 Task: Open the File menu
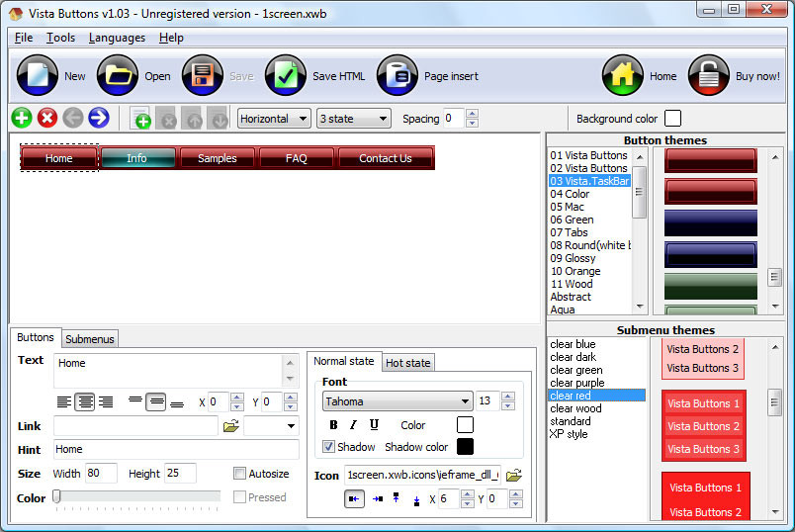tap(24, 38)
